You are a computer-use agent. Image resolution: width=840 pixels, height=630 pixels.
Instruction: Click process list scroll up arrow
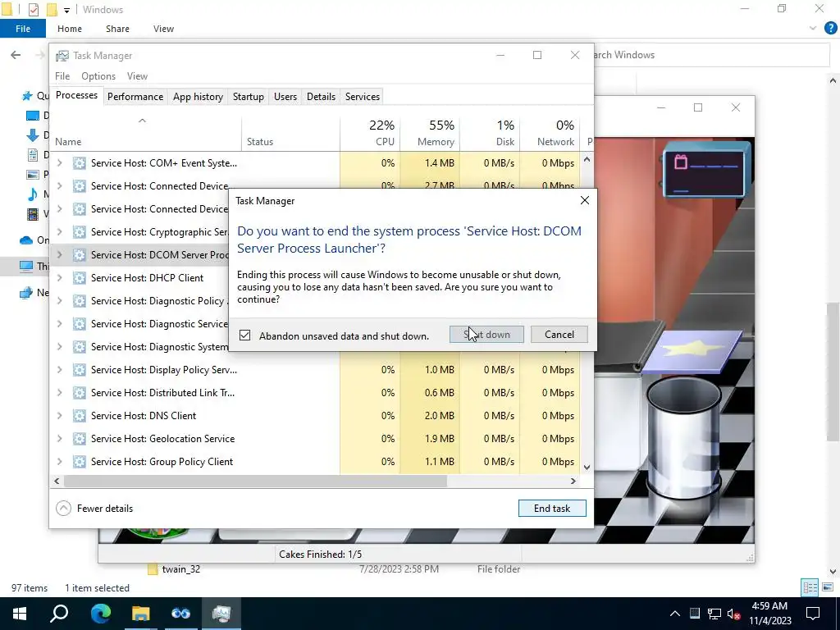coord(587,160)
